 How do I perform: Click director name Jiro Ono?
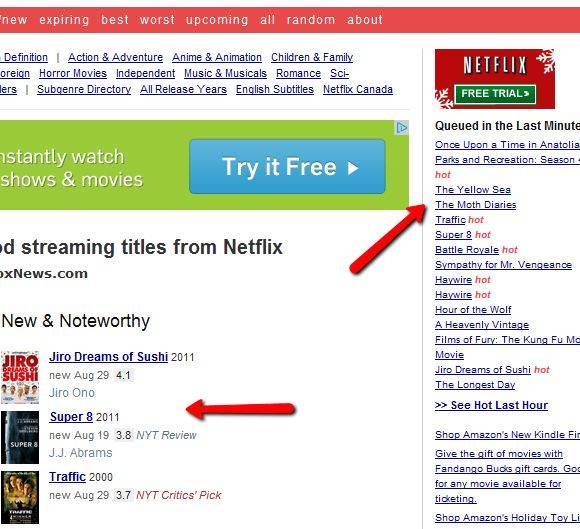72,392
